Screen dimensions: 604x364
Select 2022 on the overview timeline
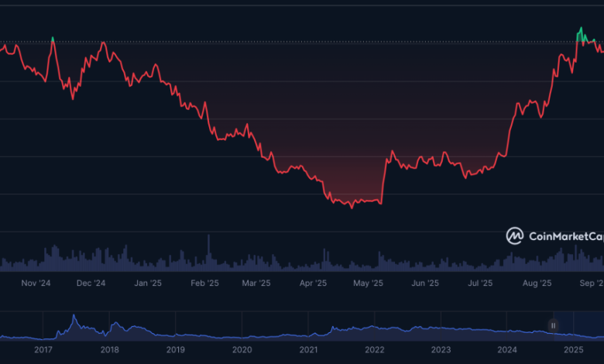[375, 350]
